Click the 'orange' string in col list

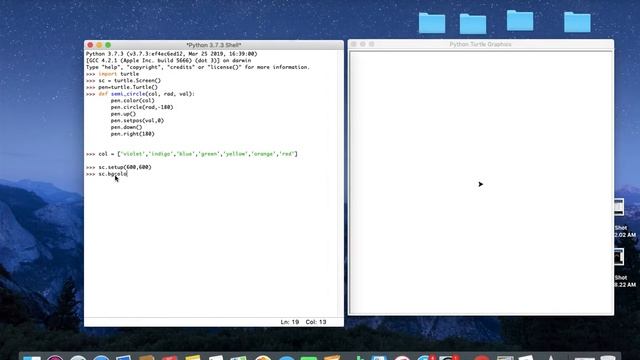tap(264, 154)
